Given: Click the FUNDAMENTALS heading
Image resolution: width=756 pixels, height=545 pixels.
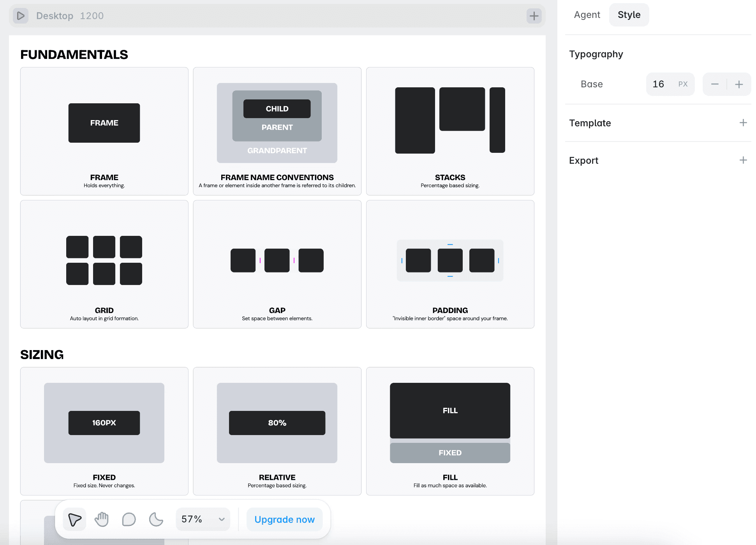Looking at the screenshot, I should (x=74, y=55).
